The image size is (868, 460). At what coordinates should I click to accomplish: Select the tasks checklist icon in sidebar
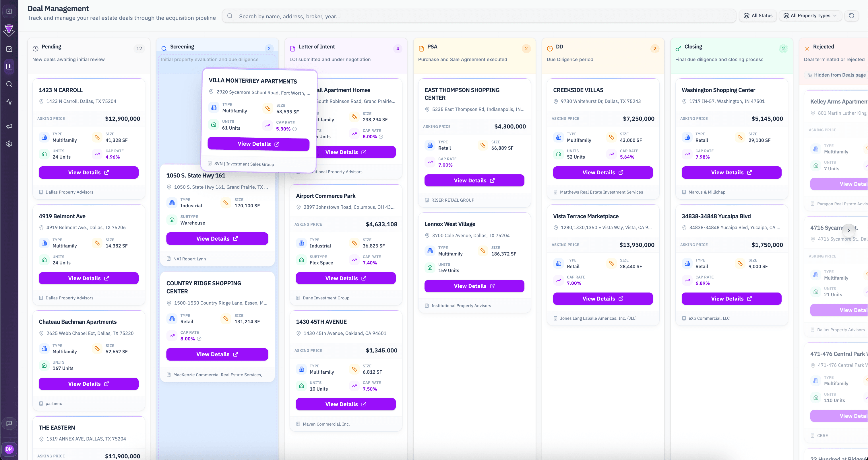click(9, 48)
